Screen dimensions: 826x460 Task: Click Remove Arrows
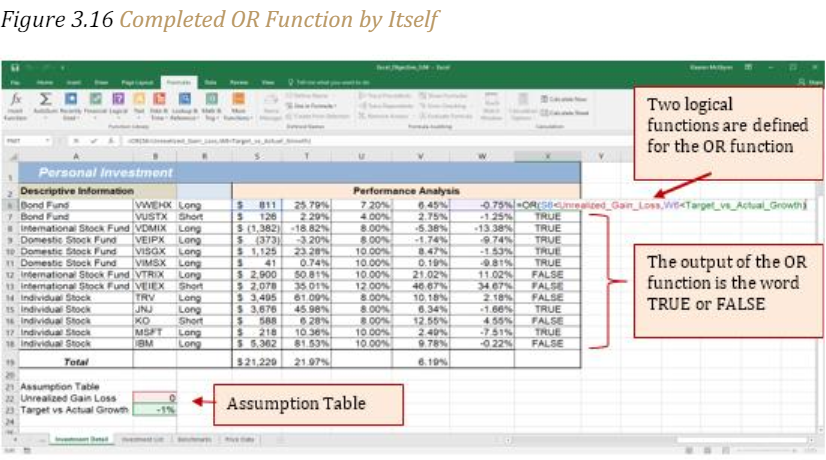pyautogui.click(x=384, y=116)
